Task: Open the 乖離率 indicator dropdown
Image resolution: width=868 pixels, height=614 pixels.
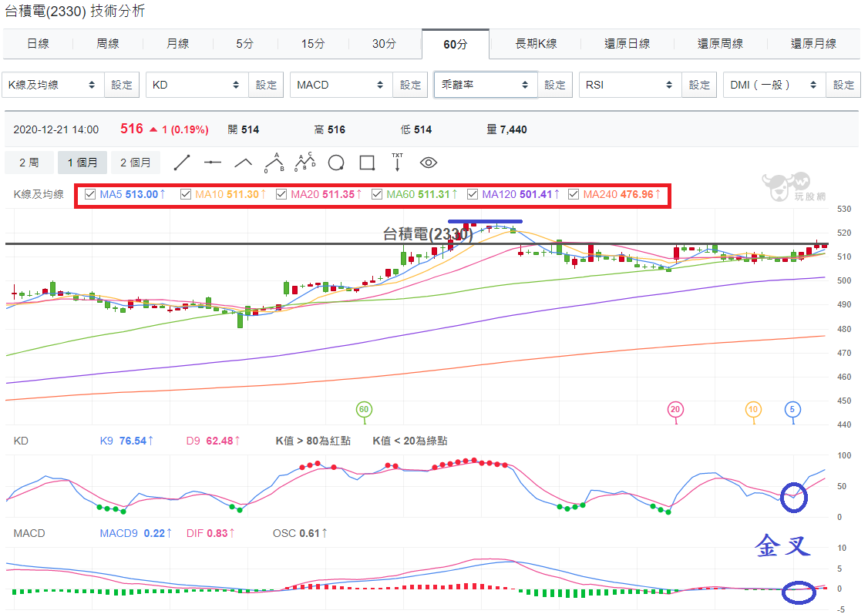Action: 486,85
